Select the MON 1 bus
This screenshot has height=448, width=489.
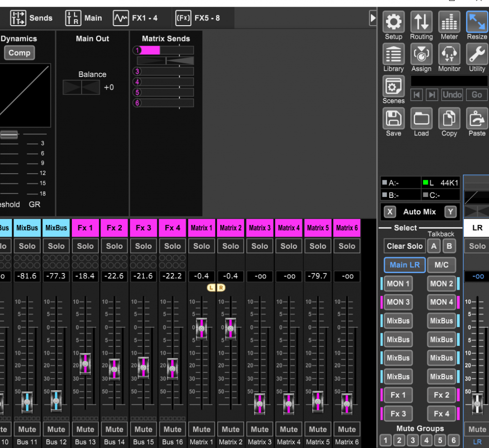tap(398, 284)
